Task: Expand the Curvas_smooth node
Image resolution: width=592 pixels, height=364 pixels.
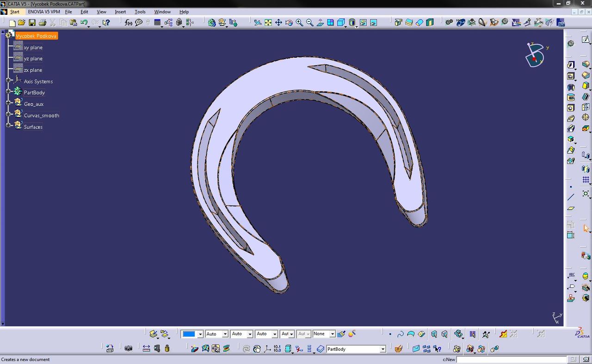Action: (8, 114)
